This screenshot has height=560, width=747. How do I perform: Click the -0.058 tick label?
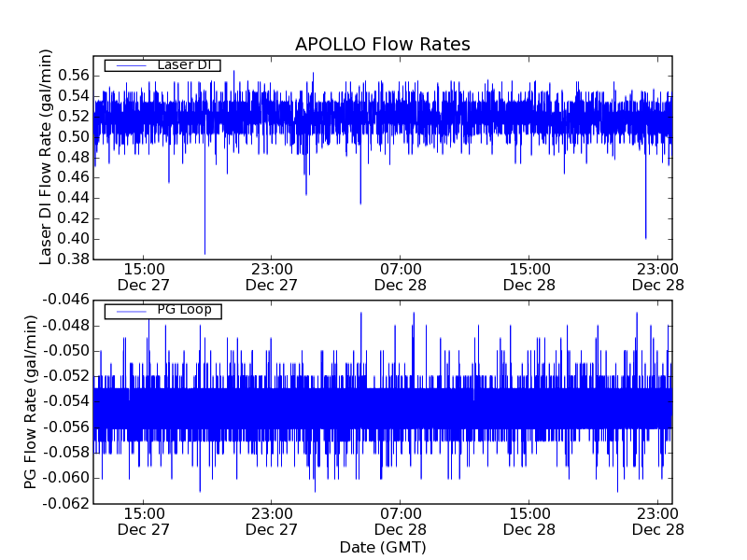pyautogui.click(x=65, y=453)
